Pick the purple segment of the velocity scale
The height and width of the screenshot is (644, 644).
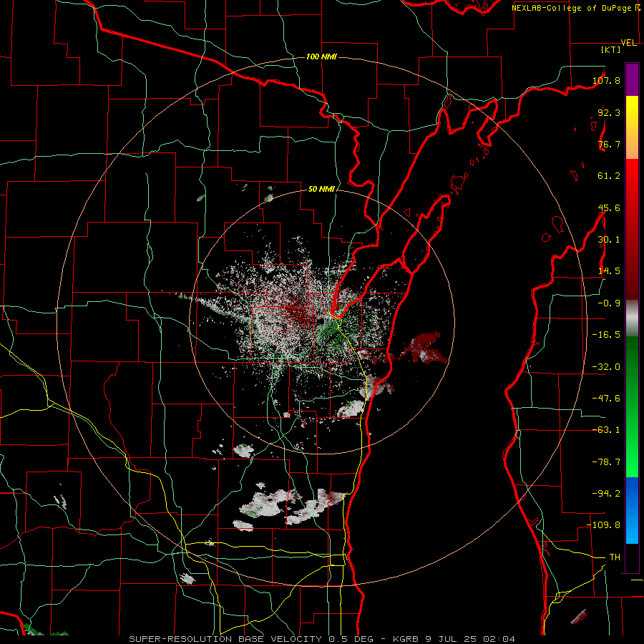point(632,79)
